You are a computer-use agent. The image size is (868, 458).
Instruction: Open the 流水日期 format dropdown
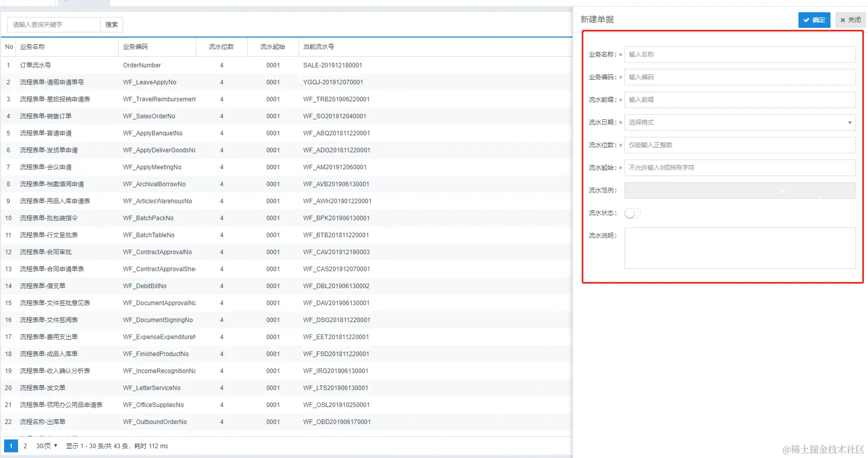tap(740, 122)
